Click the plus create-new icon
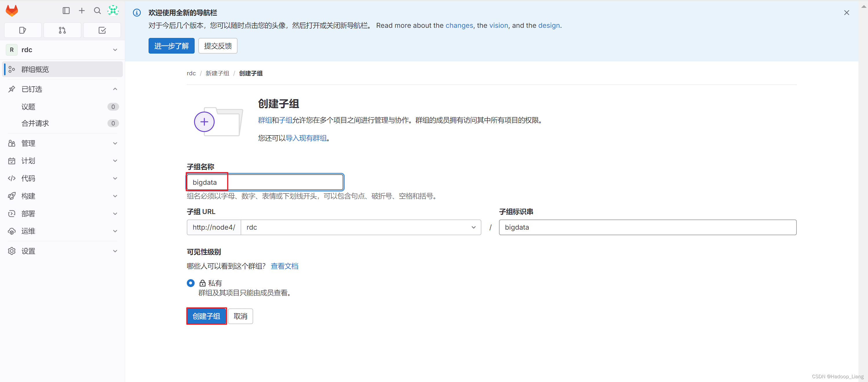 coord(82,11)
